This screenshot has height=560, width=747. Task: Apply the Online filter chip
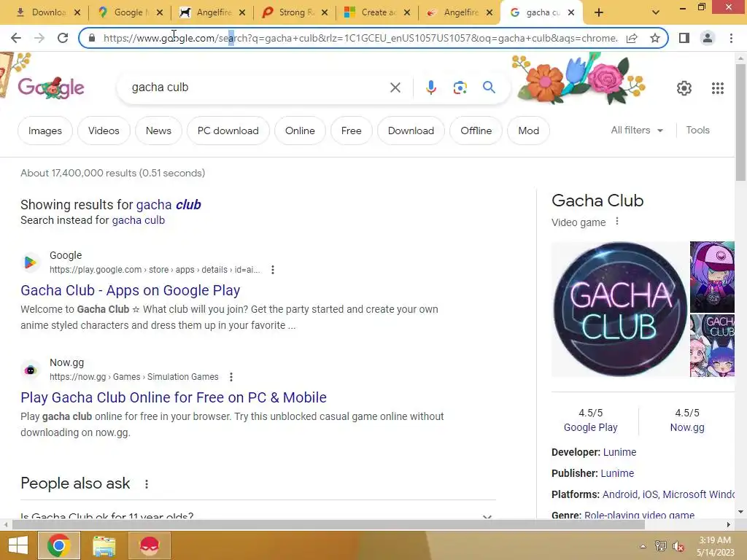(x=300, y=131)
